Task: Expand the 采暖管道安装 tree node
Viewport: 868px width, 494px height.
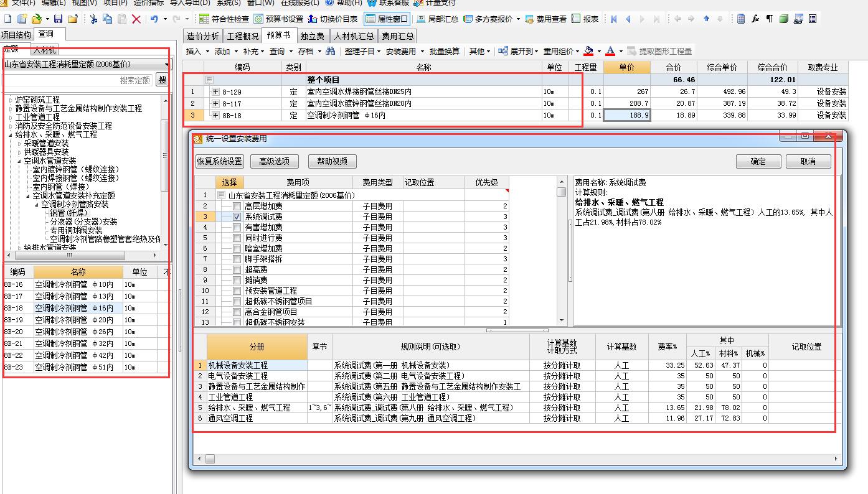Action: (19, 143)
